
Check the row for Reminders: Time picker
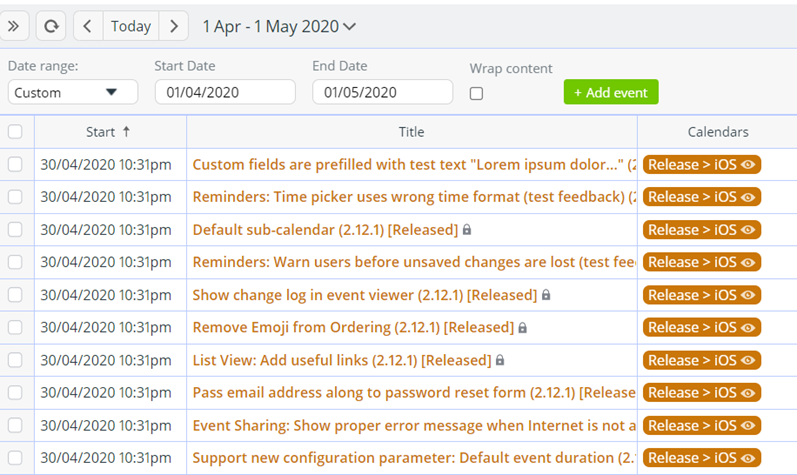[15, 197]
